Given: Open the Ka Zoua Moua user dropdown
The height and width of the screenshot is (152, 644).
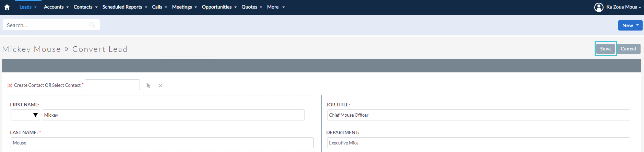Looking at the screenshot, I should pos(623,7).
